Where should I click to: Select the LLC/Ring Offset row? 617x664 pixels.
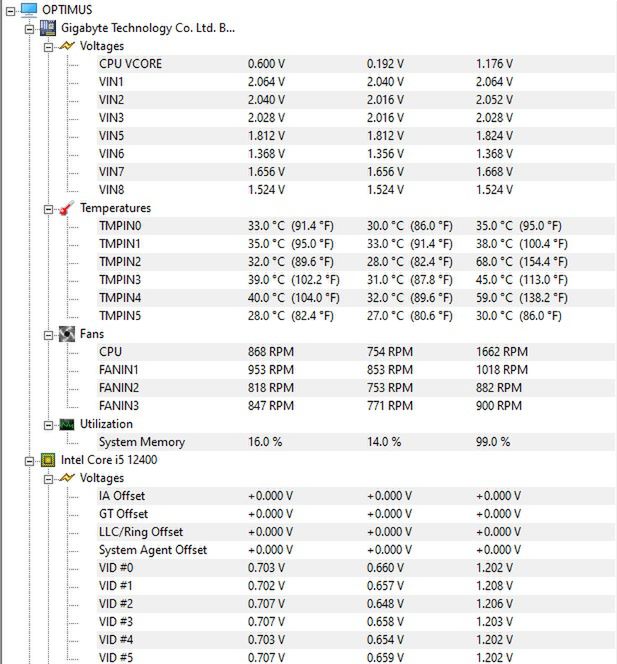356,532
